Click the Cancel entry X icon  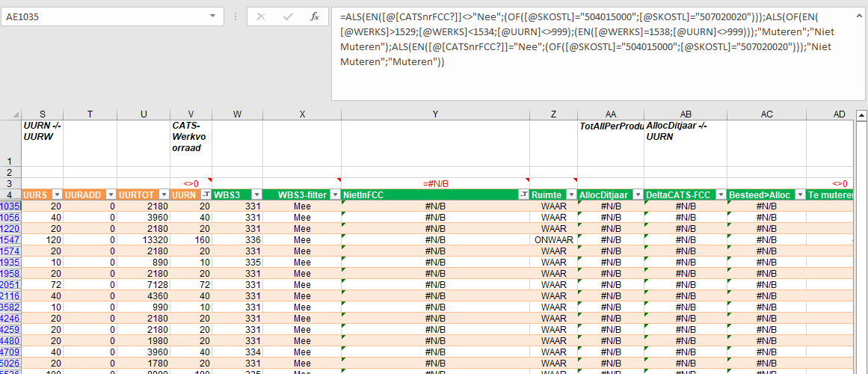[x=261, y=16]
